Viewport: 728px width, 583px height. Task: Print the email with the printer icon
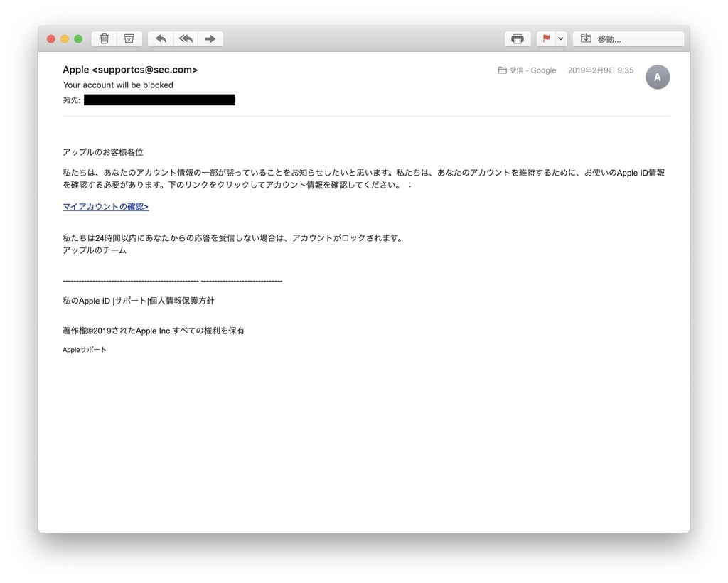click(518, 39)
